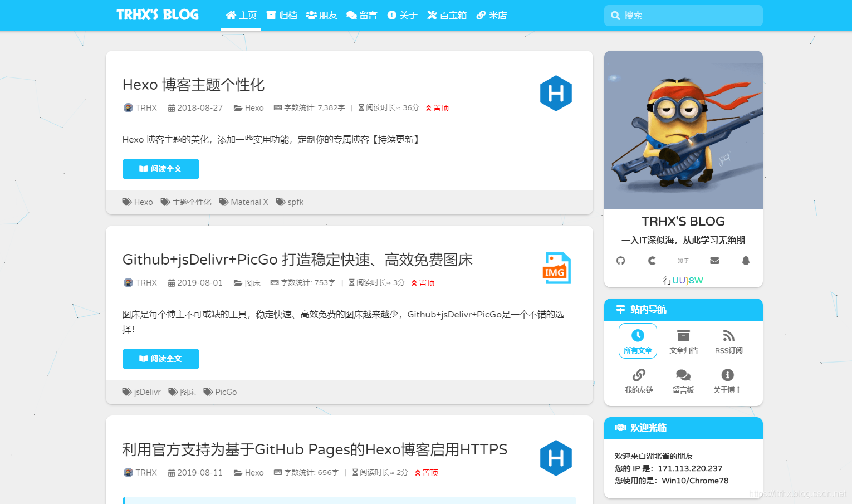Viewport: 852px width, 504px height.
Task: Select the spfk tag
Action: click(x=290, y=202)
